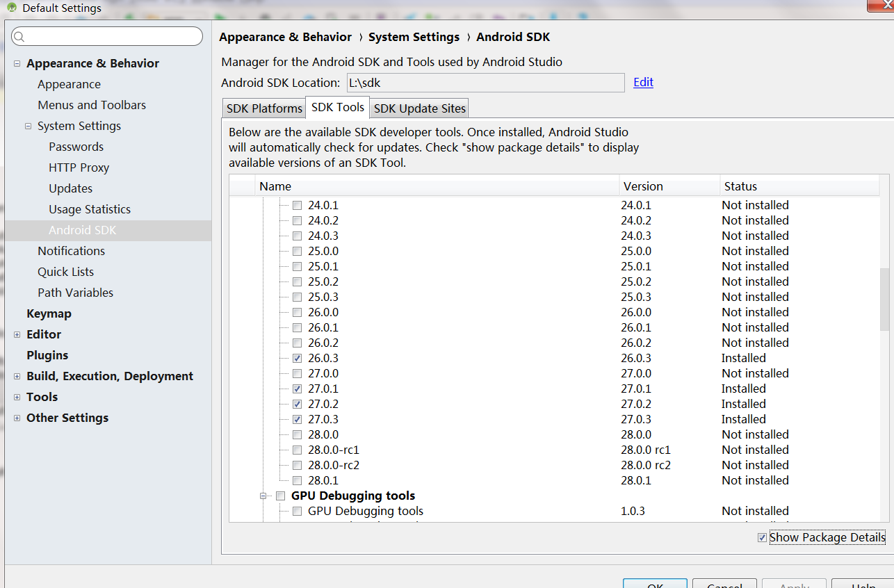Switch to SDK Update Sites tab
Viewport: 894px width, 588px height.
tap(420, 108)
